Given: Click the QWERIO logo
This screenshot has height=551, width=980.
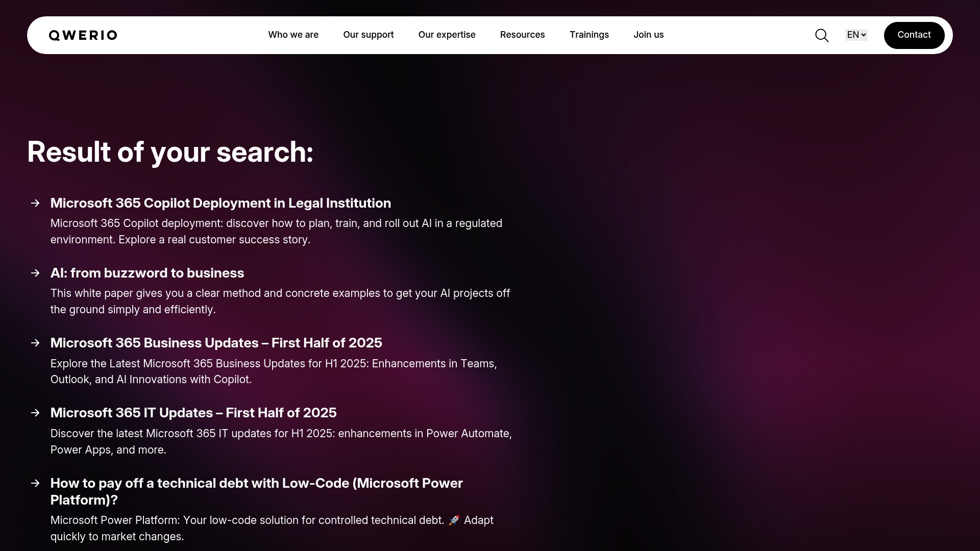Looking at the screenshot, I should click(x=83, y=35).
